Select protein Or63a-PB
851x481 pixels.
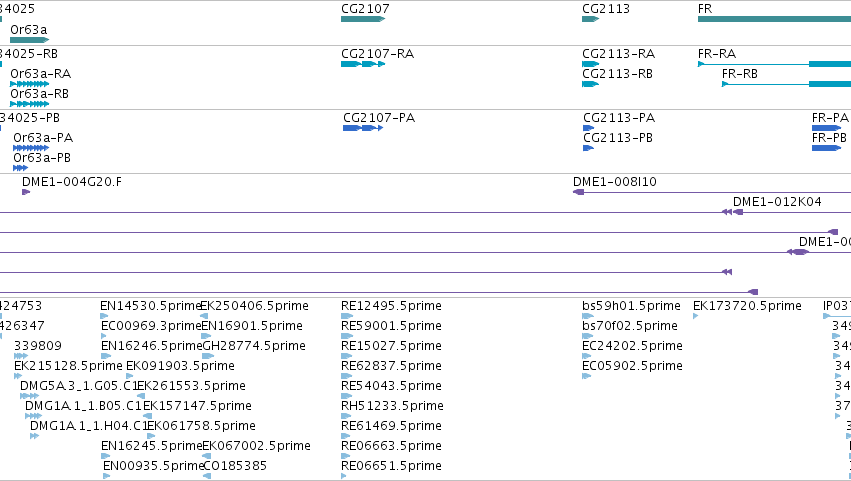(x=20, y=168)
